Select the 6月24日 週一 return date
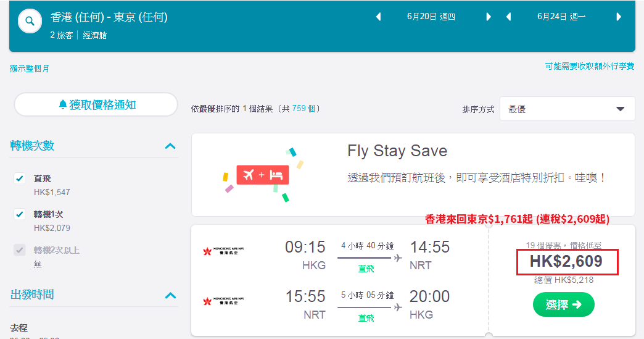Viewport: 644px width, 339px height. (561, 17)
